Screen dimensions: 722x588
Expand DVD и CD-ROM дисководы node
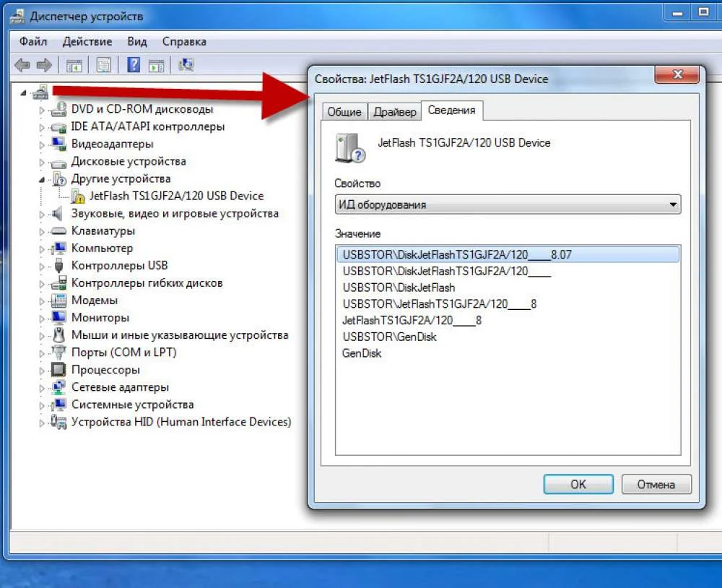(41, 110)
